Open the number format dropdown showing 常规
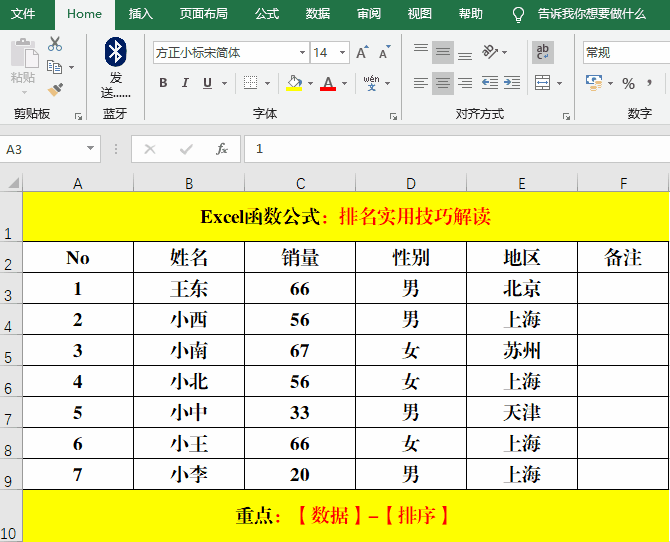This screenshot has width=670, height=542. (626, 53)
